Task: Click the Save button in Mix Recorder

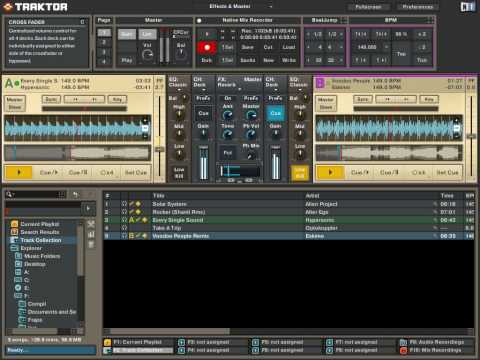Action: click(x=247, y=47)
